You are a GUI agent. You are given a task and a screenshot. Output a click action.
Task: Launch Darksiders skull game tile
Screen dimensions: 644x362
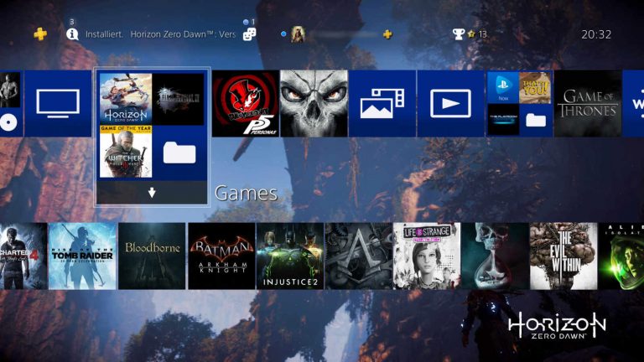[x=313, y=103]
